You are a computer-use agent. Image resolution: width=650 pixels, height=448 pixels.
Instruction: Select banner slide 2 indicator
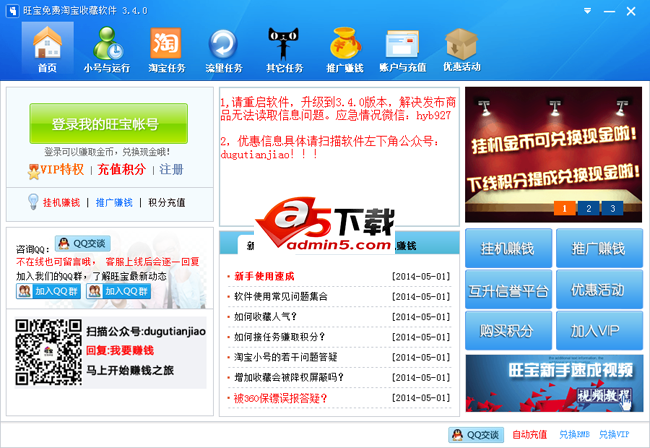pos(589,208)
